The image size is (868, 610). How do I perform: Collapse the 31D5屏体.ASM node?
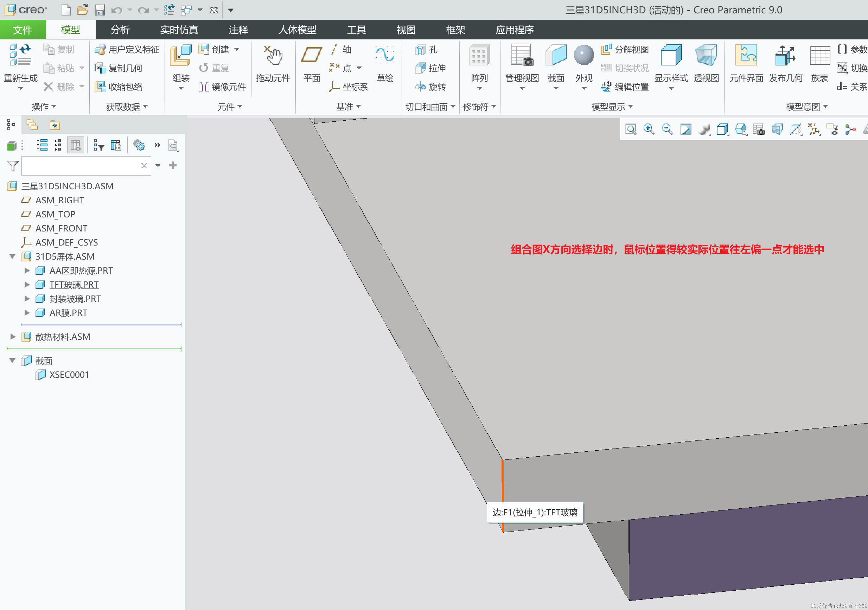pos(12,256)
